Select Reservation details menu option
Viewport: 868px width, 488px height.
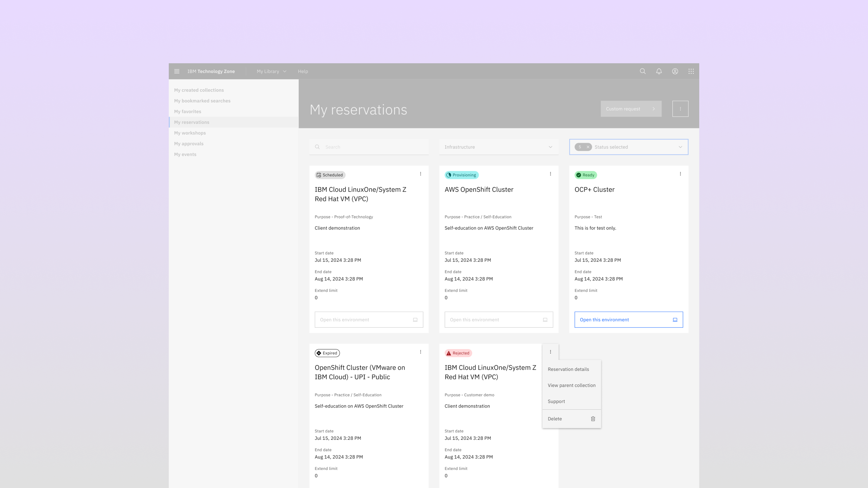571,369
